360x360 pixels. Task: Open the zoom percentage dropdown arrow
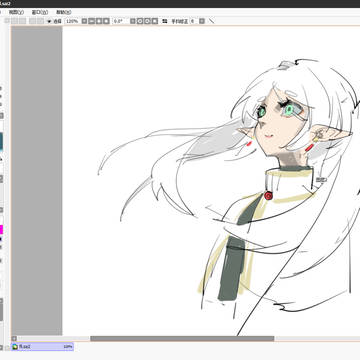[x=84, y=21]
